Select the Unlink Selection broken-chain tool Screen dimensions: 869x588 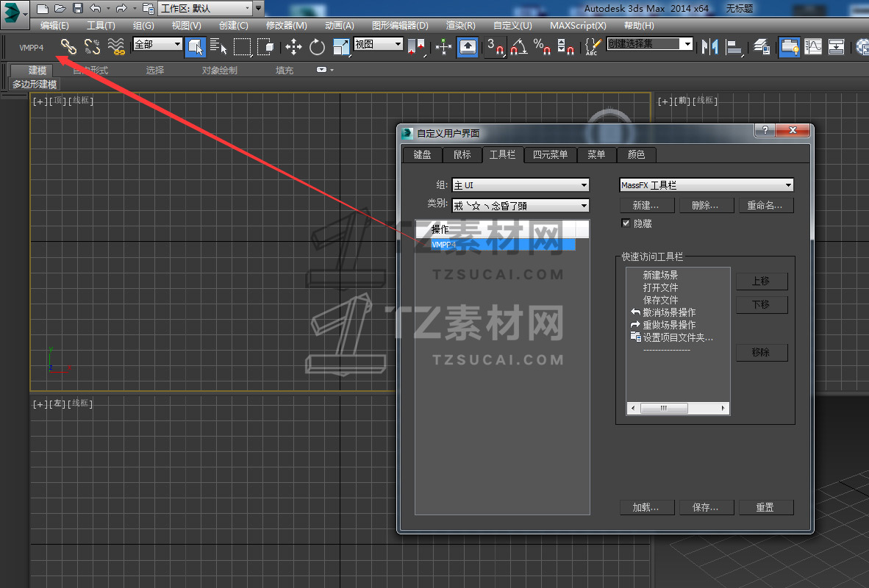pyautogui.click(x=92, y=47)
